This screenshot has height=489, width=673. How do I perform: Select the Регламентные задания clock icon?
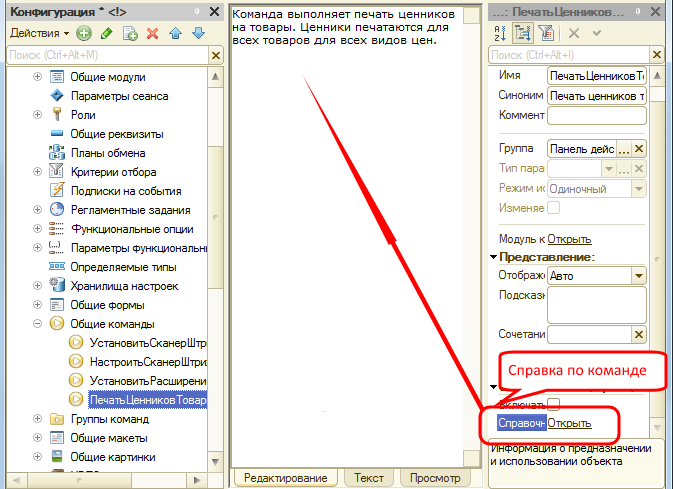[57, 210]
